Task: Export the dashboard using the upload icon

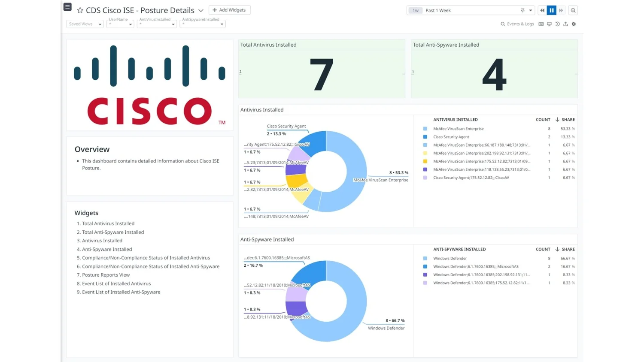Action: (565, 24)
